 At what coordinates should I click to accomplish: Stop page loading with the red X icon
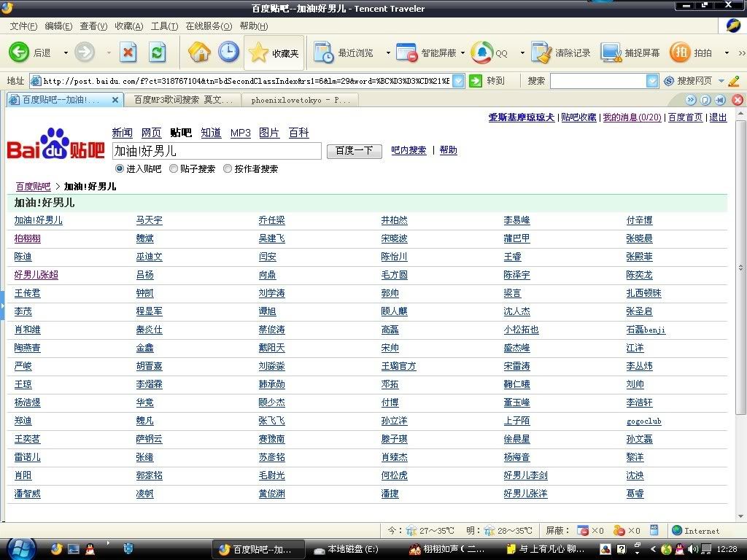click(128, 52)
